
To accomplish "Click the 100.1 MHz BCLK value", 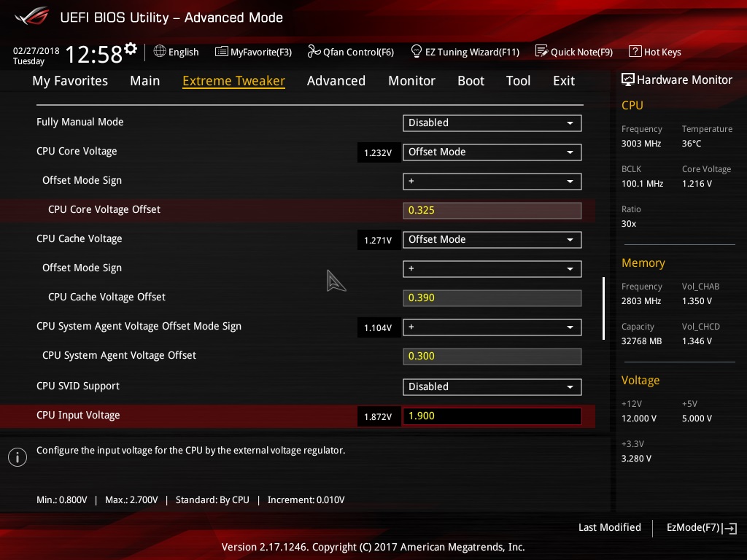I will pyautogui.click(x=642, y=183).
